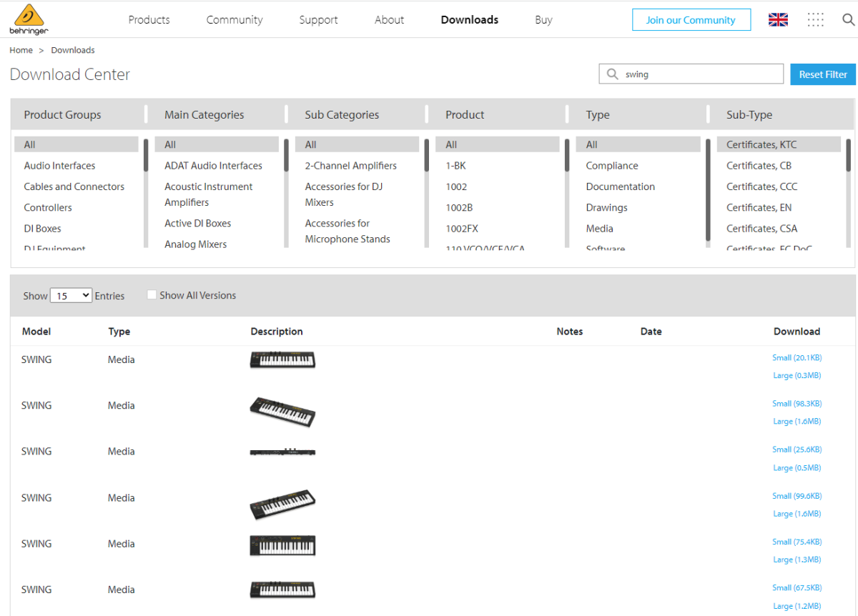Open the SWING thumbnail beside Small (75.4KB)
Viewport: 858px width, 616px height.
point(282,545)
